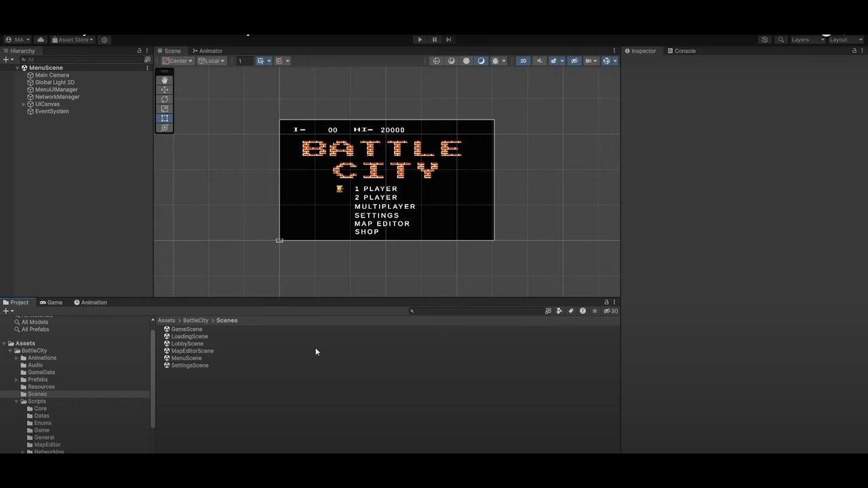This screenshot has width=868, height=488.
Task: Filter Project assets by label icon
Action: [570, 311]
